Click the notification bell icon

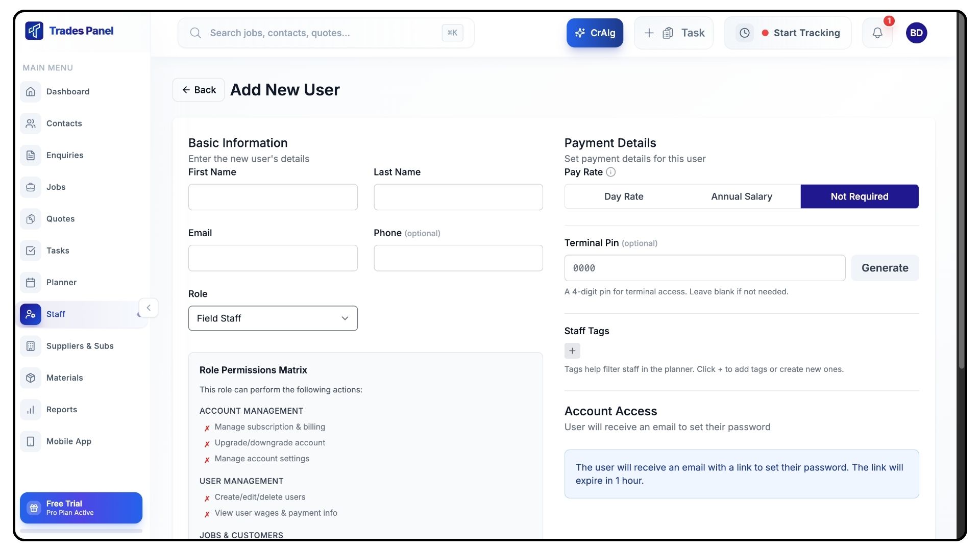(877, 33)
